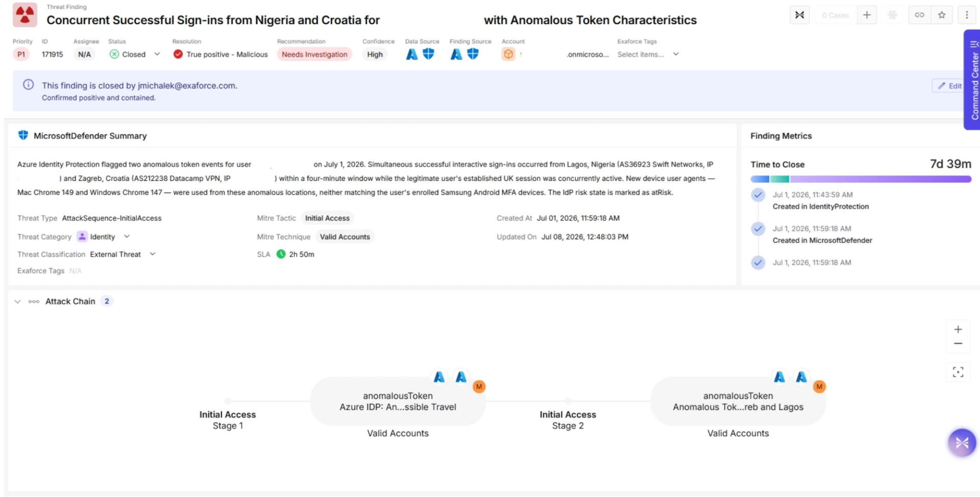Click the High confidence badge
The height and width of the screenshot is (497, 980).
tap(375, 54)
